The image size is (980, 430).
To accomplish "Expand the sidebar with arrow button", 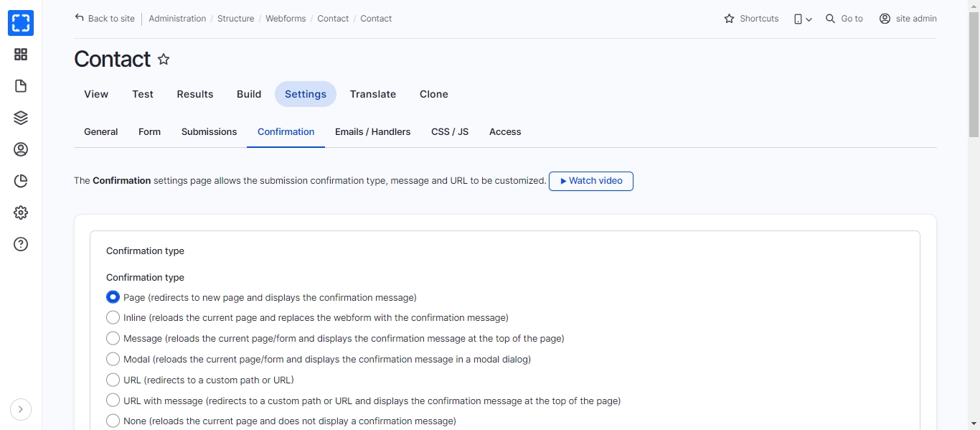I will pos(21,409).
